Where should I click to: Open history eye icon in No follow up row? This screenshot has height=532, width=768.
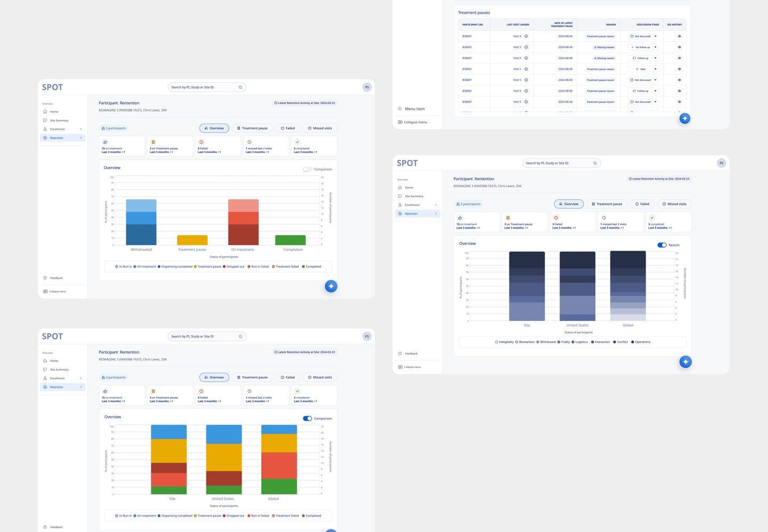click(x=679, y=47)
